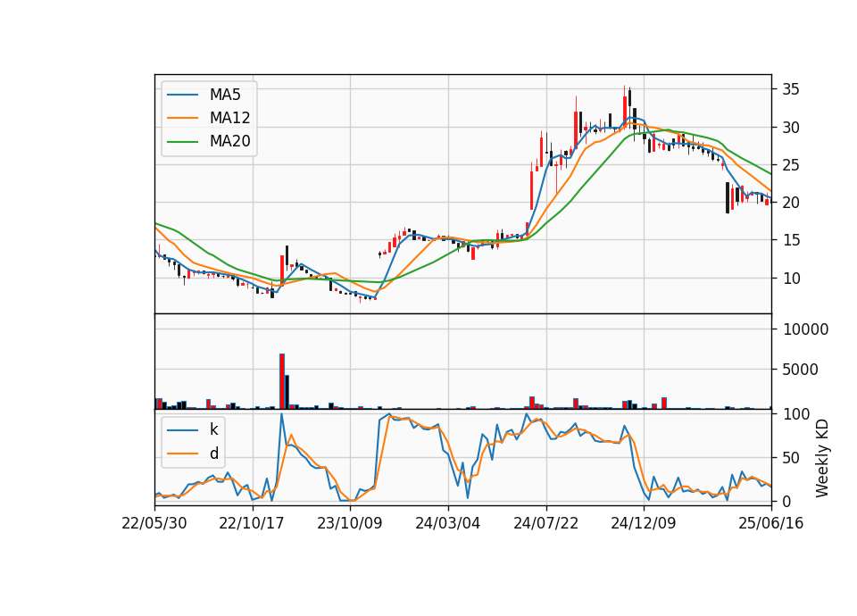Viewport: 857px width, 616px height.
Task: Click the KD axis value 100
Action: (x=796, y=414)
